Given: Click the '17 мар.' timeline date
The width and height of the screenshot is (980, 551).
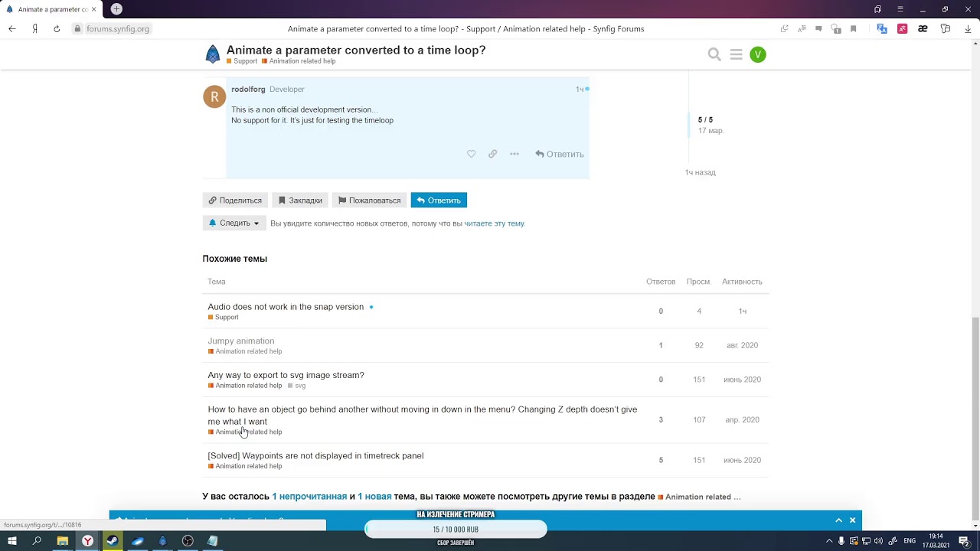Looking at the screenshot, I should (x=710, y=131).
